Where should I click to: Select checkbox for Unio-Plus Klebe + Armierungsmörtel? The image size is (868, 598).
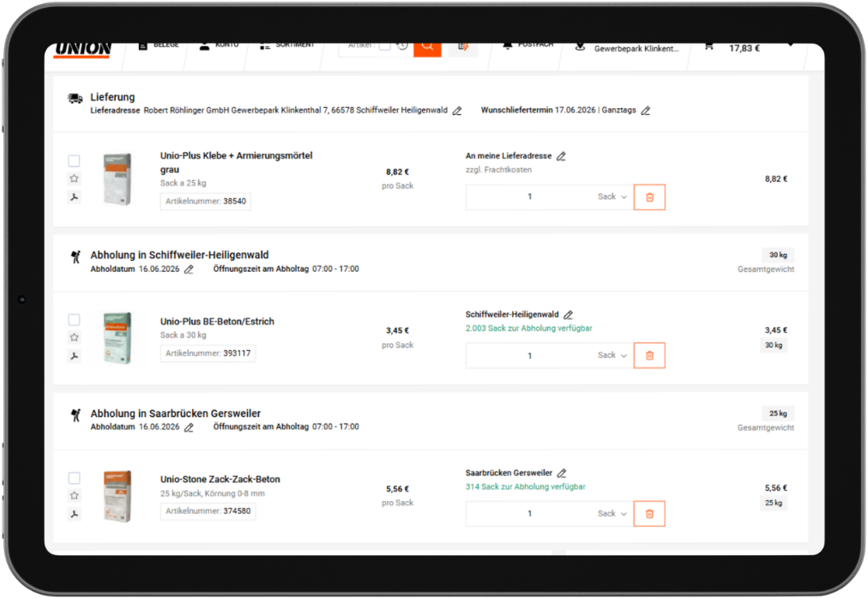pos(74,161)
